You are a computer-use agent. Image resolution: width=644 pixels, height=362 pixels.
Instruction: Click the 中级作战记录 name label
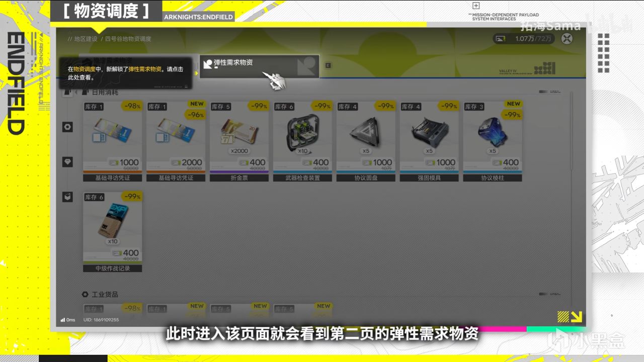point(112,268)
